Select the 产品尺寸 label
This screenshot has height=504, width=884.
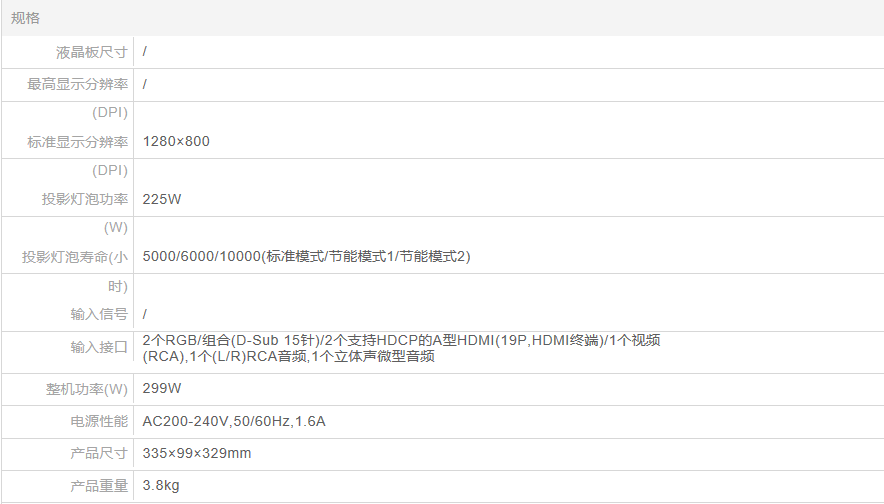[x=99, y=453]
